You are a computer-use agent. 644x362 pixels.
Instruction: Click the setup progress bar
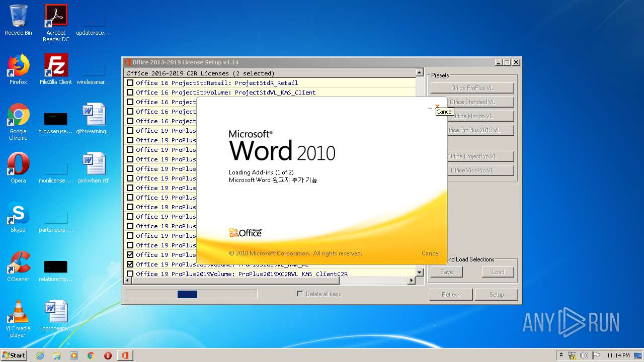192,295
